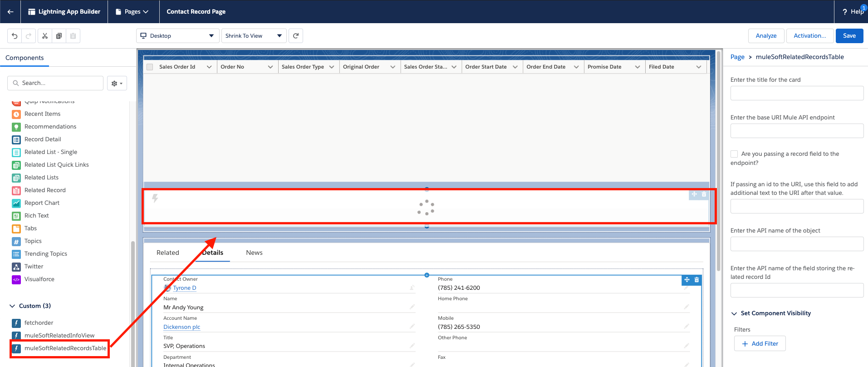Select muleSoftRelatedInfoView custom component
Viewport: 868px width, 367px height.
[x=59, y=336]
